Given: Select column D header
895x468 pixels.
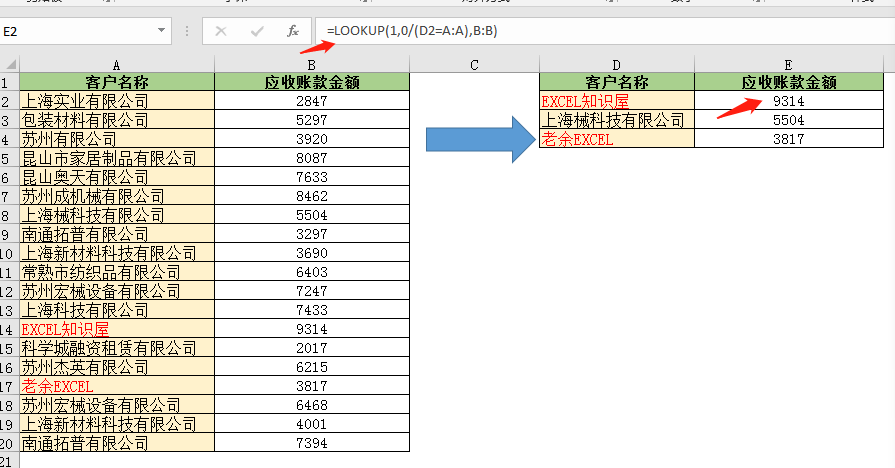Looking at the screenshot, I should [x=616, y=64].
